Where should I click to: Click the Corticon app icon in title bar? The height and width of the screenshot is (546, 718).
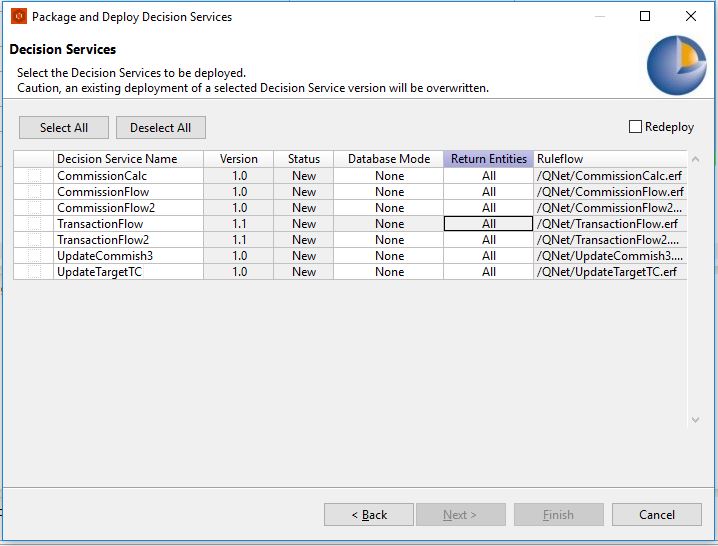(19, 16)
